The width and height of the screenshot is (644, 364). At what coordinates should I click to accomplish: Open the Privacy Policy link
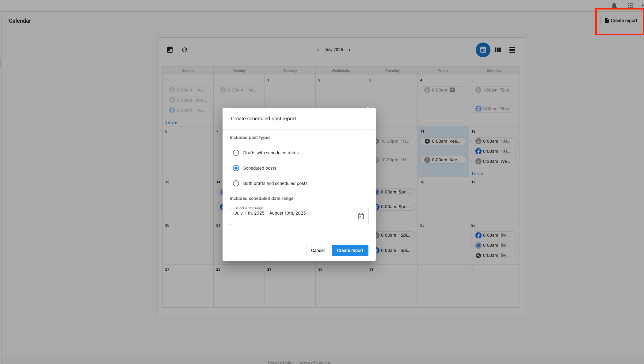tap(281, 362)
